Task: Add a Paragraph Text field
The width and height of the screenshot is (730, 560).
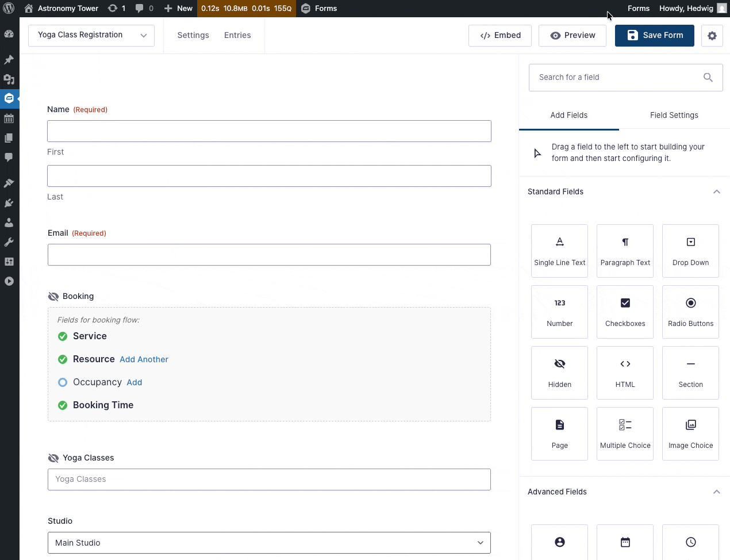Action: point(625,251)
